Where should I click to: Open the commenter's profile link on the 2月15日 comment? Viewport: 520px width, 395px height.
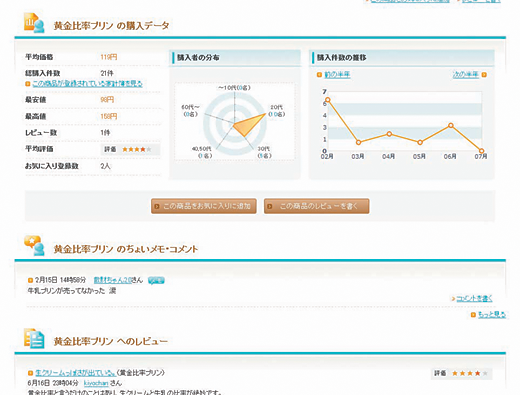[113, 280]
